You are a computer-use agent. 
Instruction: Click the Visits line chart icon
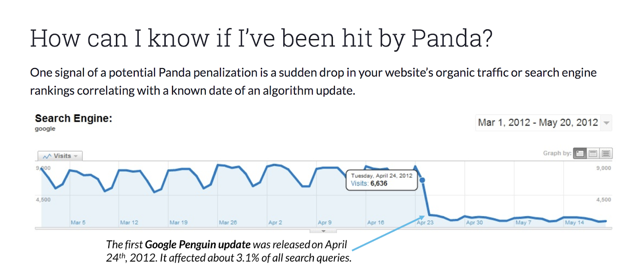(47, 156)
